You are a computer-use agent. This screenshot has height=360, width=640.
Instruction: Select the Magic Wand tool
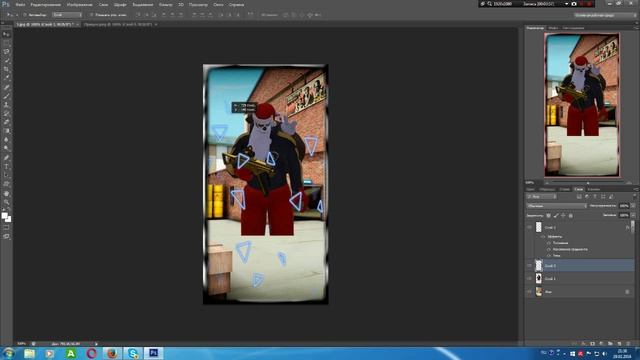coord(6,60)
